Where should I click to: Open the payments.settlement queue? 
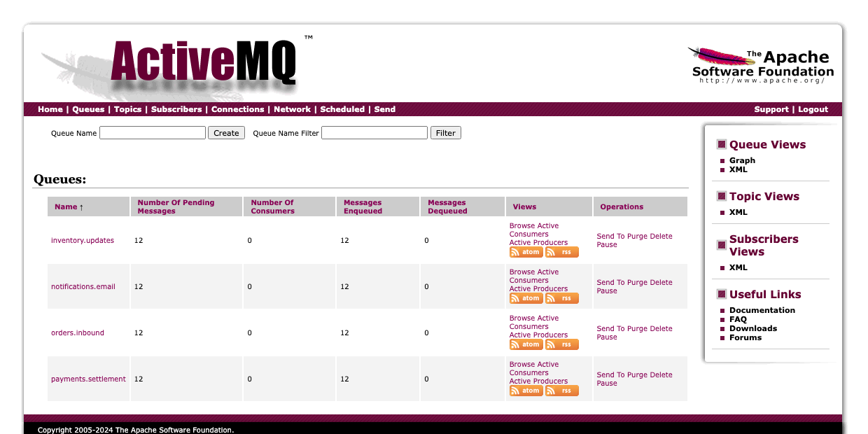coord(88,379)
